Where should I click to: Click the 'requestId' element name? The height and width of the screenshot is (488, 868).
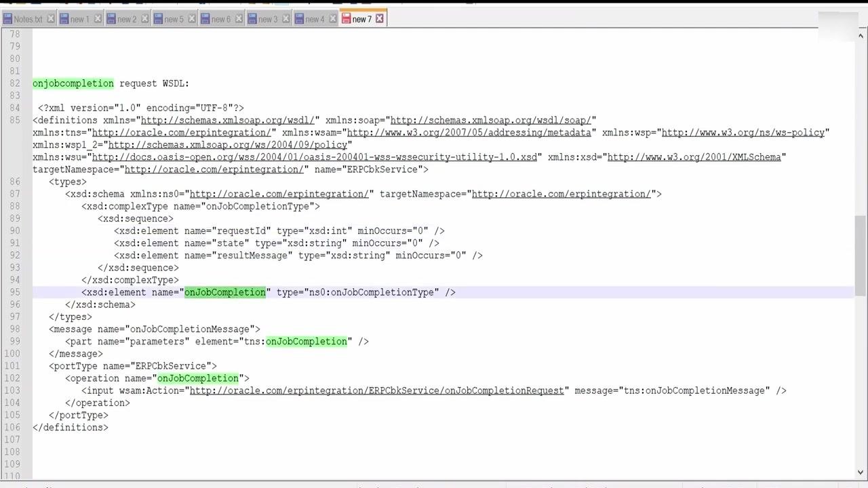tap(241, 231)
